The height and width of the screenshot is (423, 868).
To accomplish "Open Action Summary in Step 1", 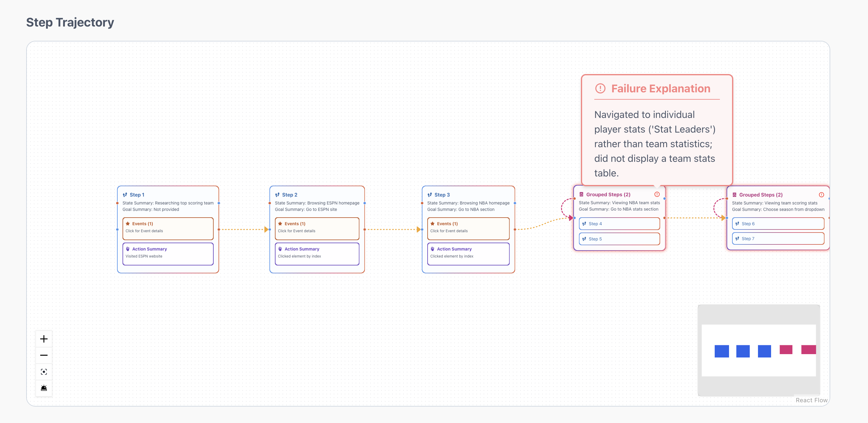I will click(168, 254).
